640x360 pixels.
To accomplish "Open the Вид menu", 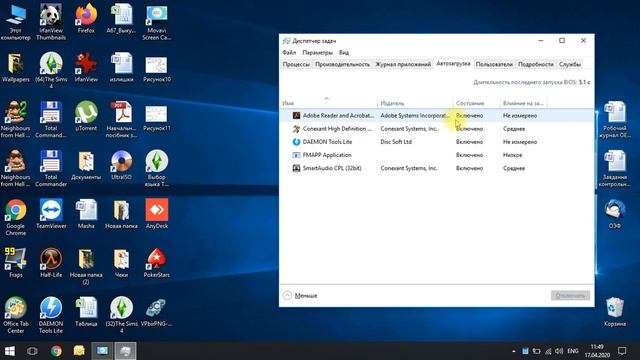I will (344, 53).
